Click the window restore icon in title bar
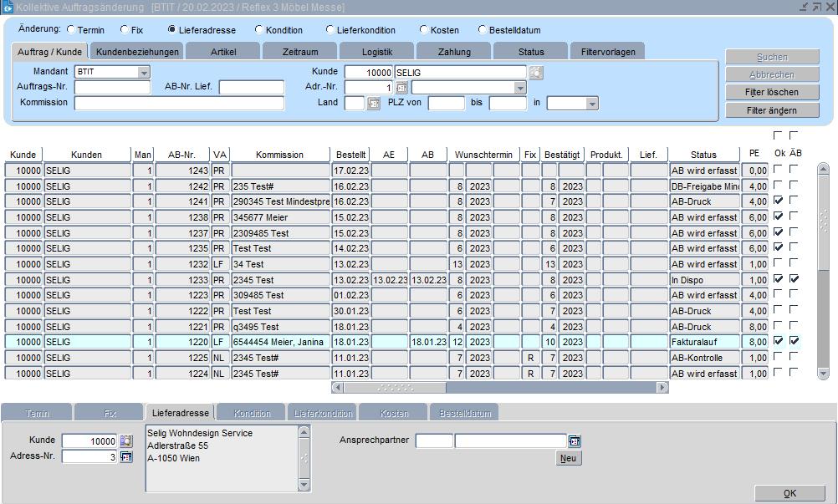 tap(815, 7)
